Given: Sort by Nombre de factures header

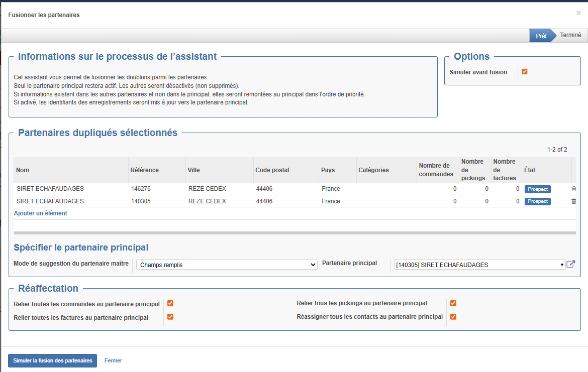Looking at the screenshot, I should point(506,170).
